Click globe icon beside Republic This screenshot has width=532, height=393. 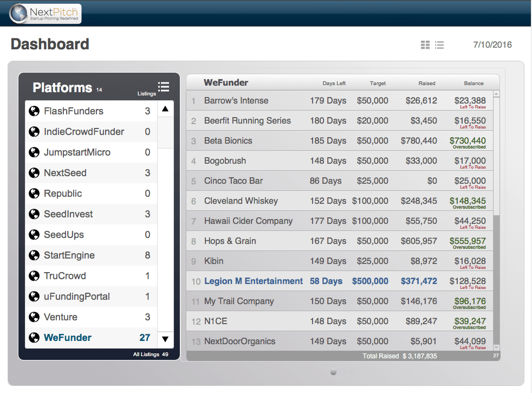[34, 194]
